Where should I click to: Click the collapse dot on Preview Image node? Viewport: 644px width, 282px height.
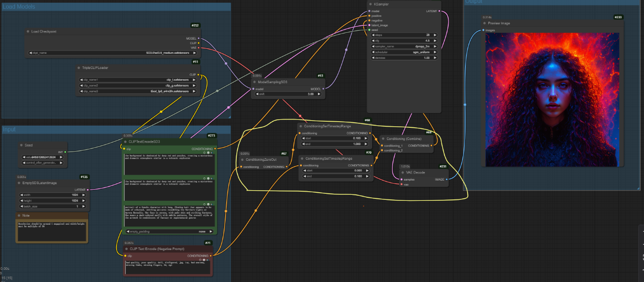(x=484, y=23)
